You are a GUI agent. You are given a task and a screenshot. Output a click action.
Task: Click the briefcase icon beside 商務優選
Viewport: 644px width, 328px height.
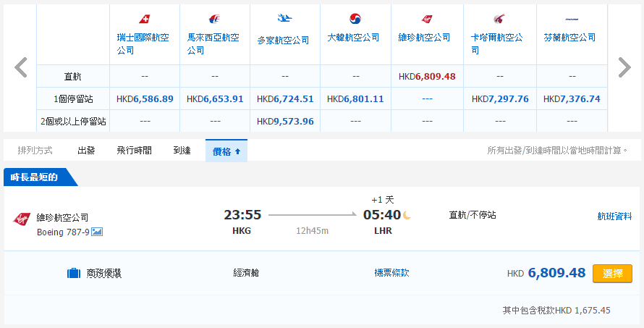coord(73,273)
